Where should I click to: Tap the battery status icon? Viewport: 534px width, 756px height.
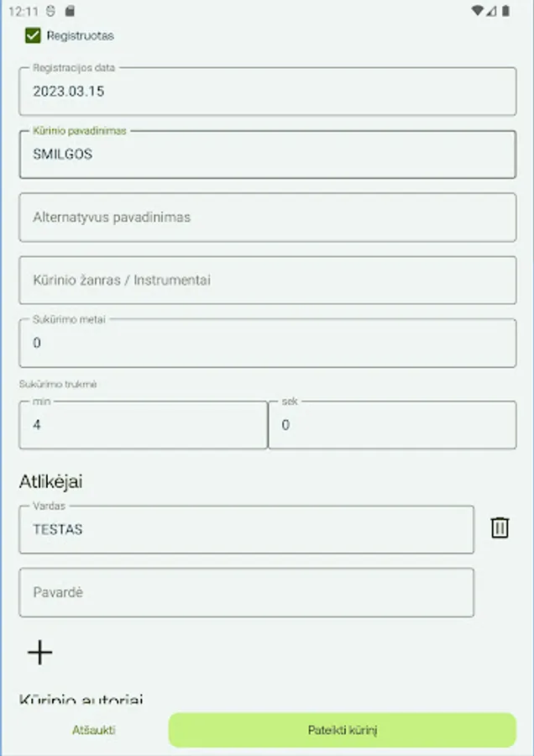(x=505, y=11)
